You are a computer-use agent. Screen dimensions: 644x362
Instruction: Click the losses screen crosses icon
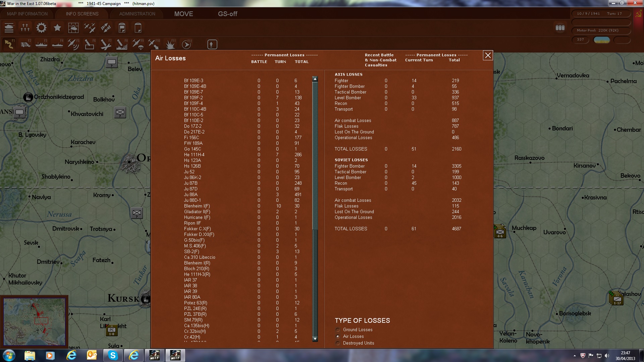pos(25,28)
